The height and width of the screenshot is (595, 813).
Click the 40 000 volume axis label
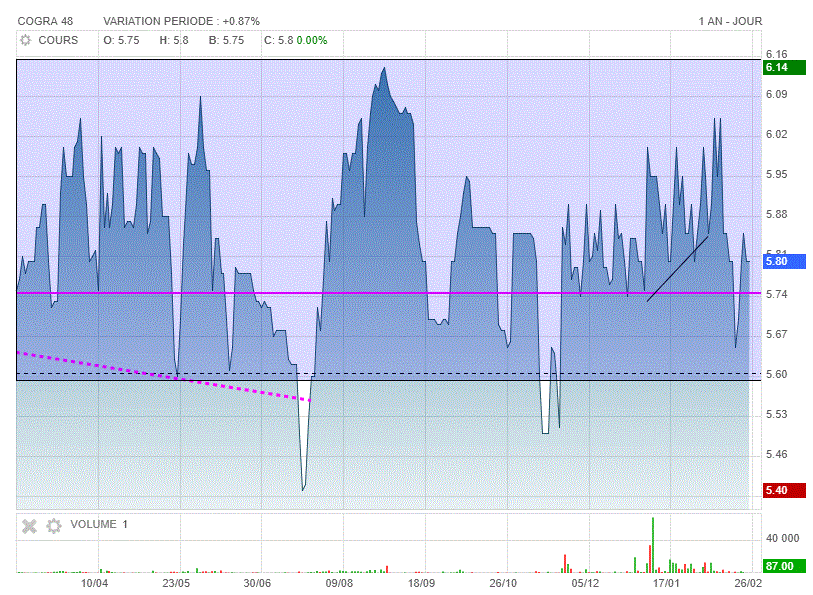[x=782, y=539]
